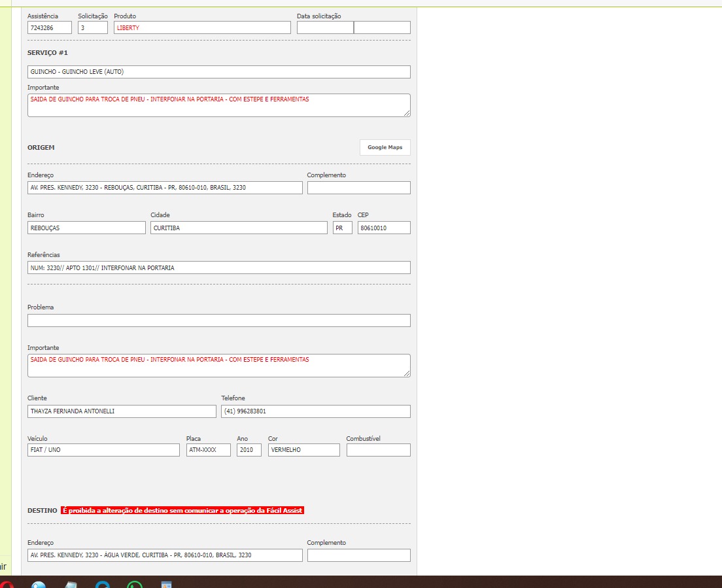Image resolution: width=722 pixels, height=588 pixels.
Task: Focus the Destino Complemento field
Action: coord(358,555)
